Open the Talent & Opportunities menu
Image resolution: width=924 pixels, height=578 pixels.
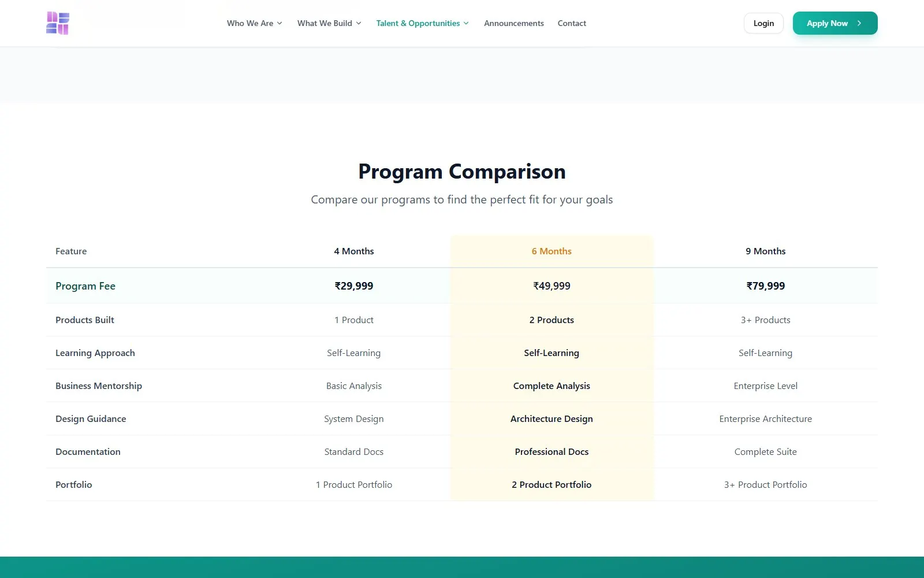pyautogui.click(x=423, y=23)
